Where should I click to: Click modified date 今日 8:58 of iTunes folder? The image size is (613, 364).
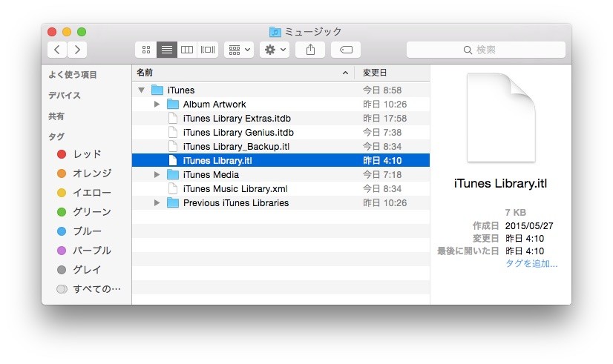pyautogui.click(x=382, y=90)
